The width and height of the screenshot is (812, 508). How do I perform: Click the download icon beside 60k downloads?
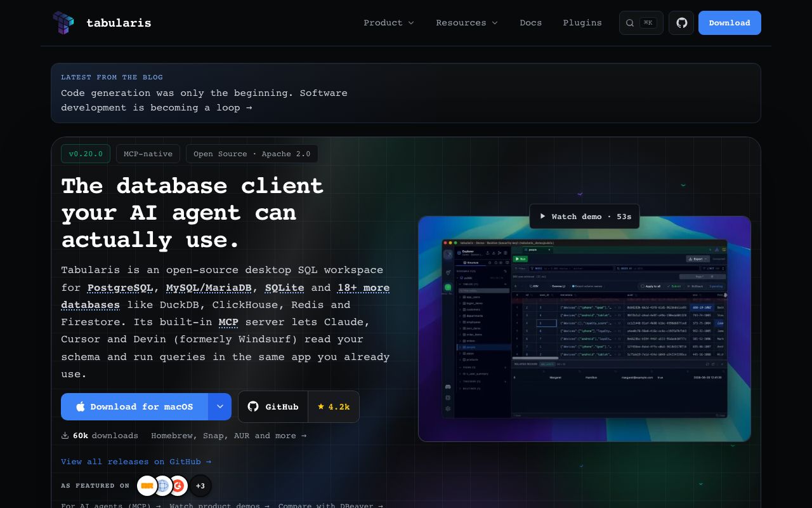point(65,436)
